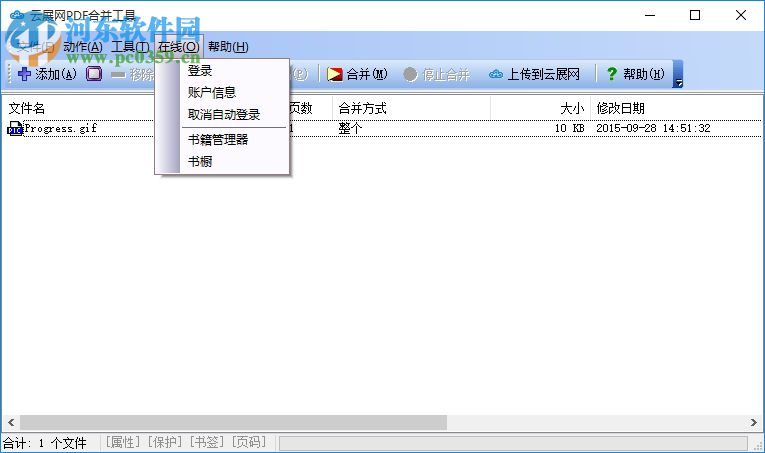The image size is (765, 453).
Task: Click the Progress.gif file type icon
Action: [x=15, y=128]
